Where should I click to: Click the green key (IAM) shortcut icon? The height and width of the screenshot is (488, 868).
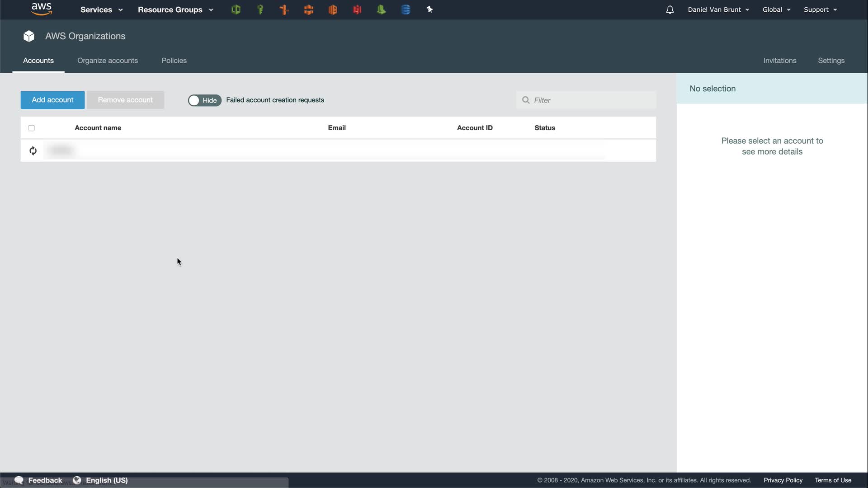pyautogui.click(x=260, y=9)
